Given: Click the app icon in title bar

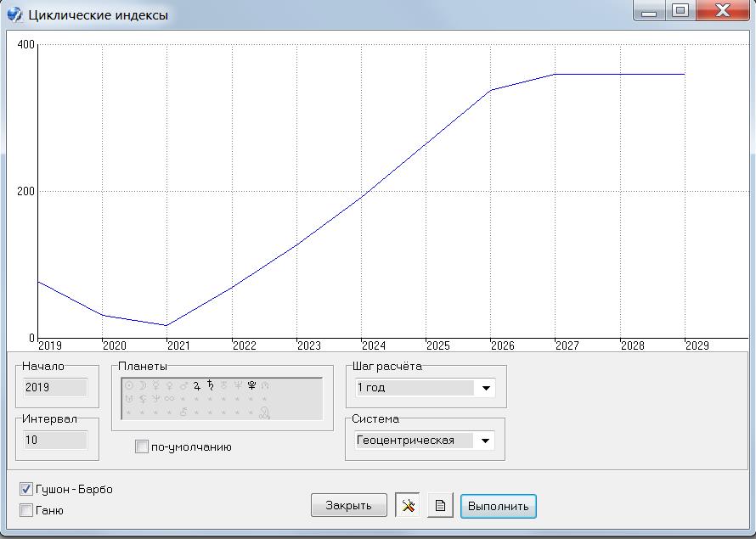Looking at the screenshot, I should (x=14, y=14).
